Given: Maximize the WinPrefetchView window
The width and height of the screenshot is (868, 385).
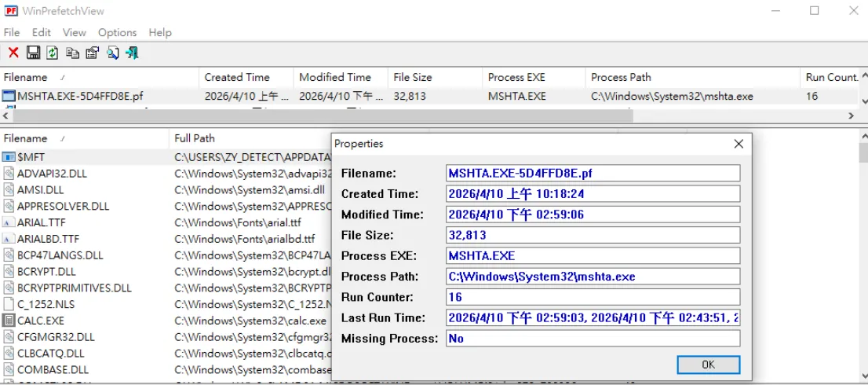Looking at the screenshot, I should 815,10.
